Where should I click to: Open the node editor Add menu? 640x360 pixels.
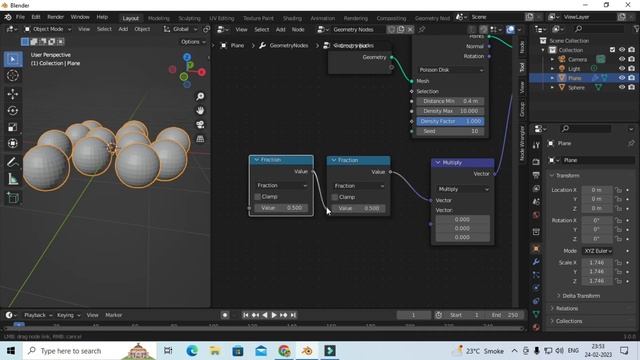click(280, 29)
